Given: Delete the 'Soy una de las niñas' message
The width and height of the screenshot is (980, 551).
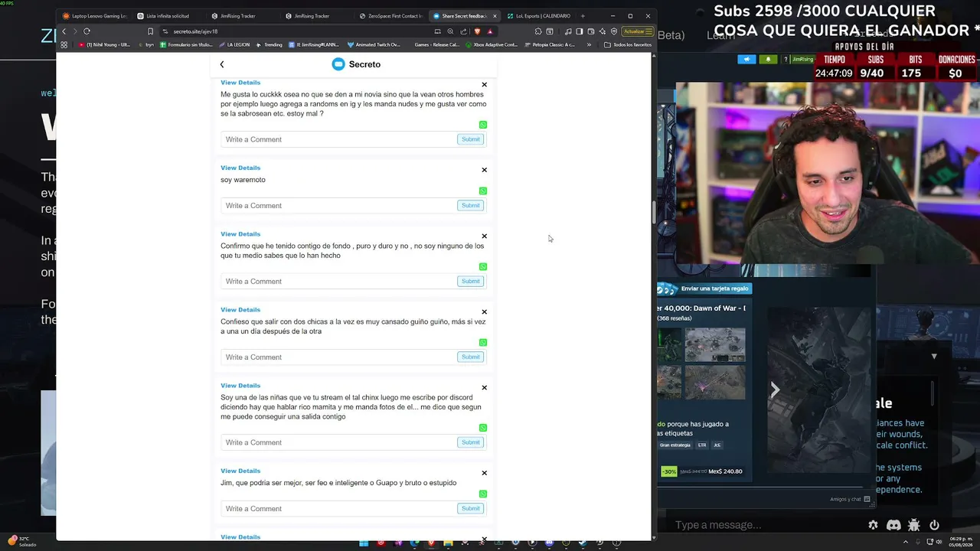Looking at the screenshot, I should click(484, 388).
